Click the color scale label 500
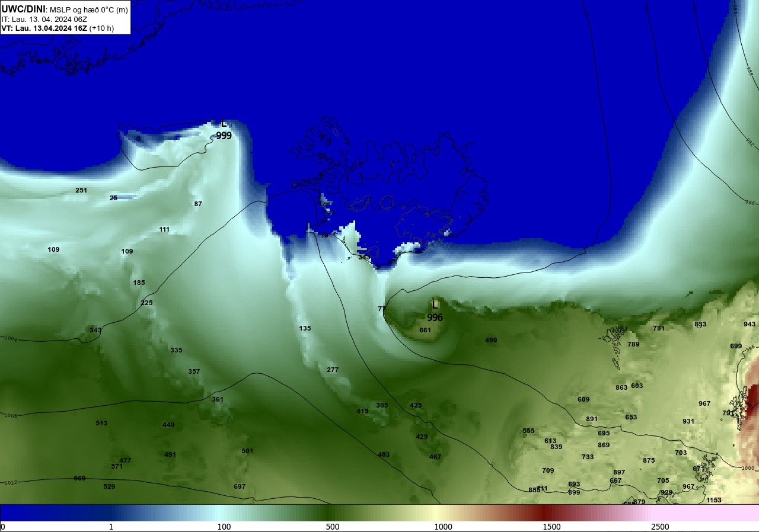This screenshot has width=759, height=532. pyautogui.click(x=332, y=527)
